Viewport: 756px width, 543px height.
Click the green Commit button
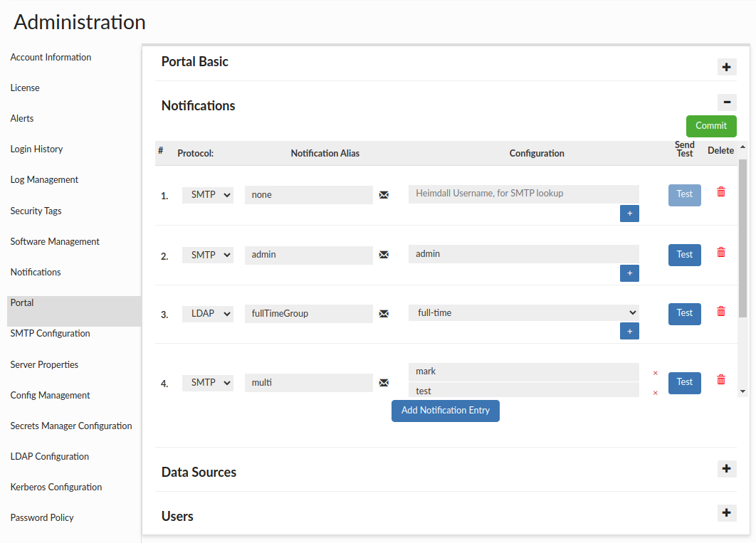pyautogui.click(x=710, y=126)
